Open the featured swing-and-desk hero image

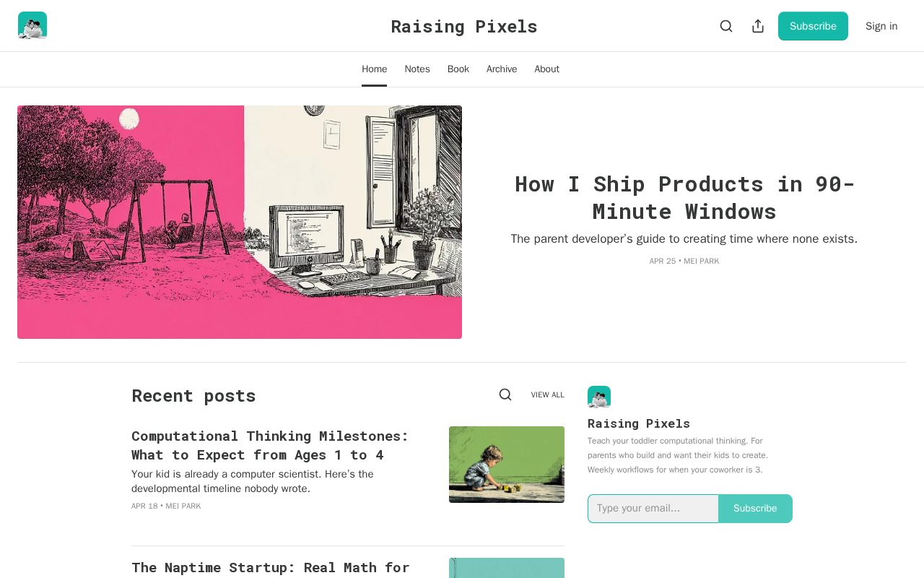[240, 222]
